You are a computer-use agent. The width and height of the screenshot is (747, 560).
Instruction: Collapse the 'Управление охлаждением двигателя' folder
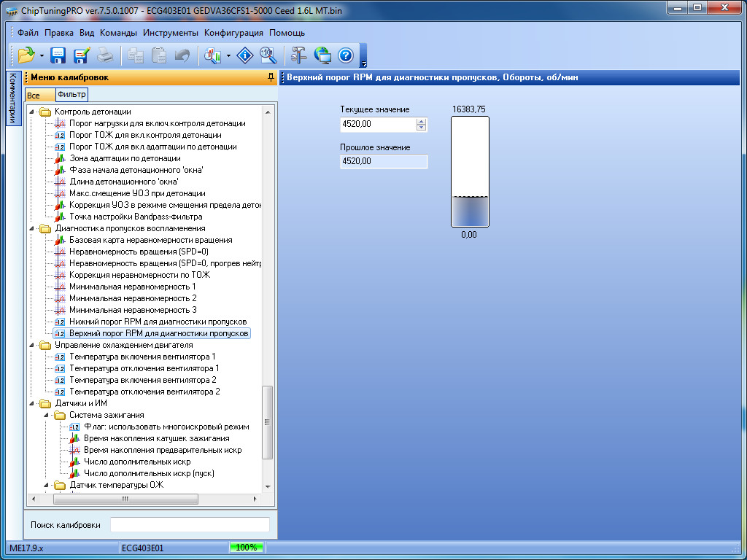tap(32, 345)
